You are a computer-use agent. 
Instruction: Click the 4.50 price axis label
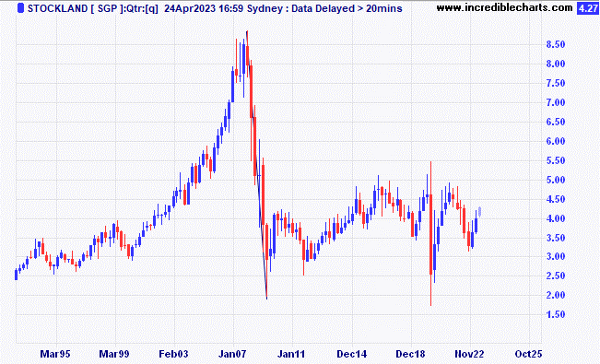pos(556,199)
